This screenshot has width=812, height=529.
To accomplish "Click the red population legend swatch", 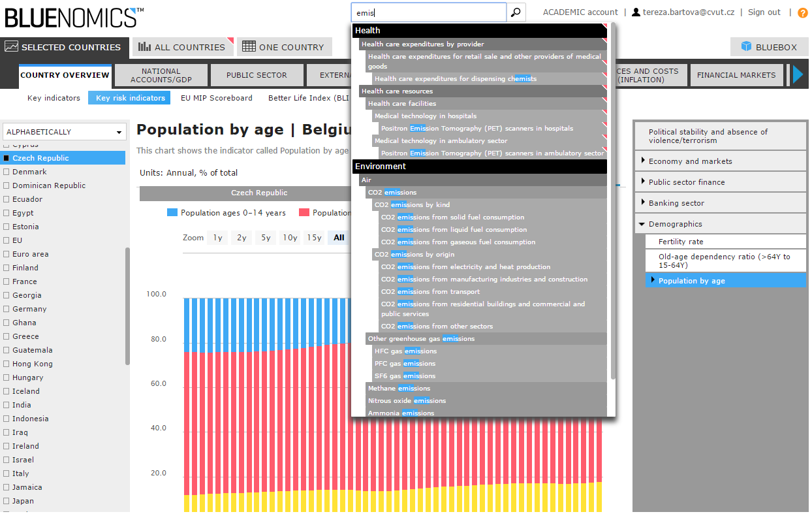I will [x=304, y=213].
